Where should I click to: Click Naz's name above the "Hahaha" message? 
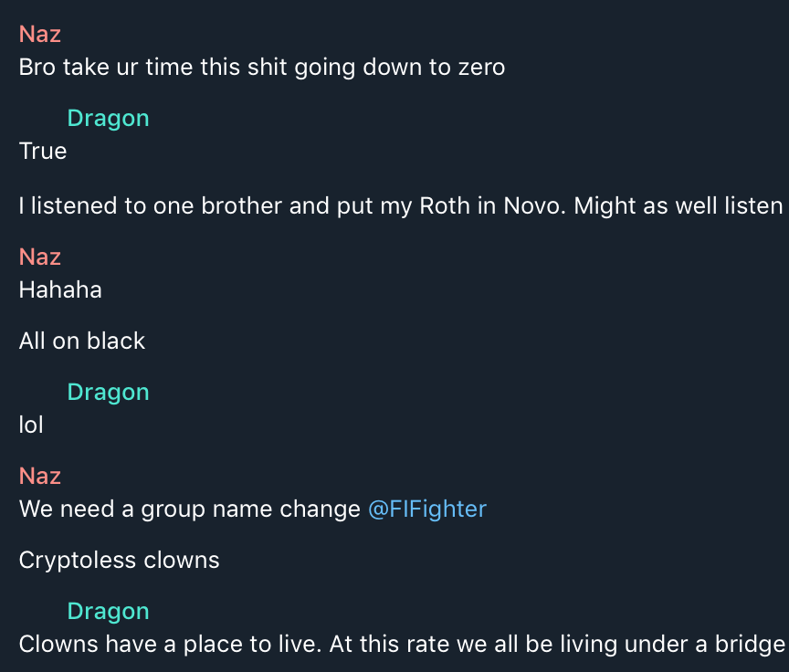pos(40,257)
